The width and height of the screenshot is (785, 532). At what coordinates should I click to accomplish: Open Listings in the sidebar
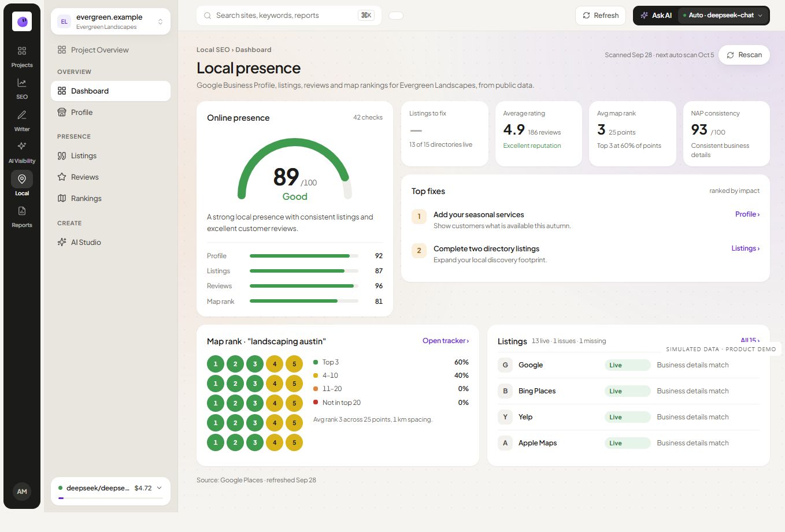tap(110, 155)
